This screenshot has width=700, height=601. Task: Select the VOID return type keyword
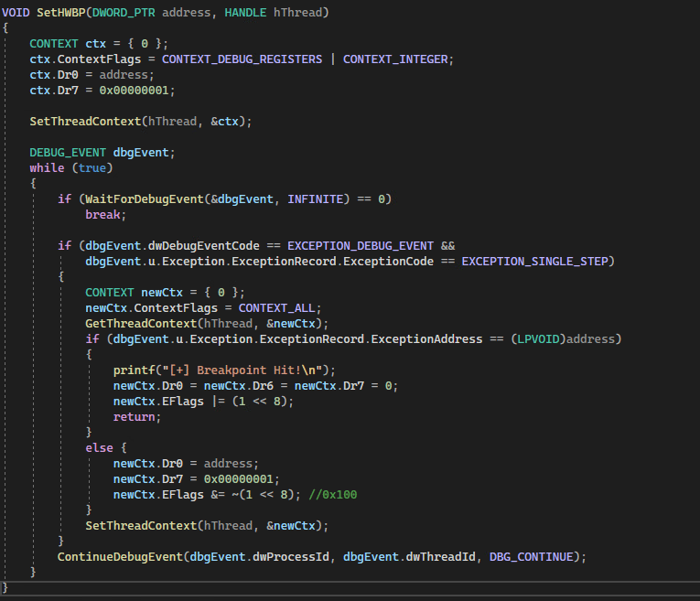click(x=16, y=13)
